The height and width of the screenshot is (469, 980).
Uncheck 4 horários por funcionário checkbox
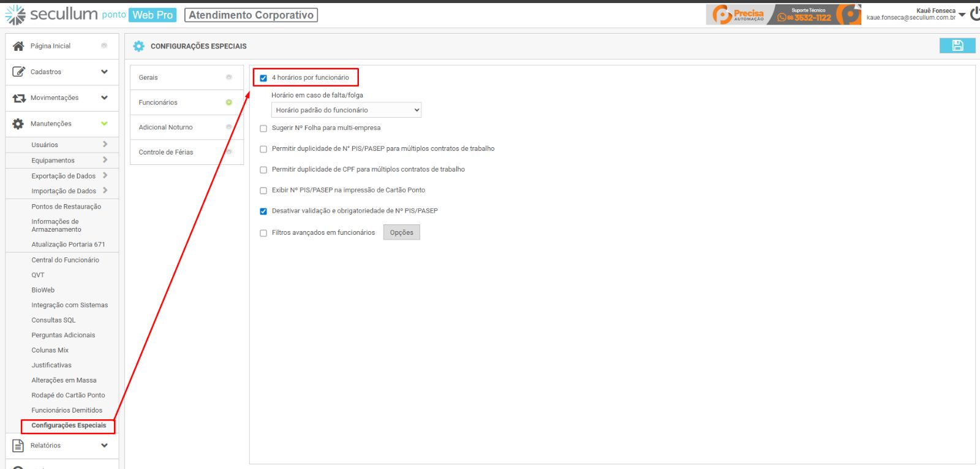263,78
